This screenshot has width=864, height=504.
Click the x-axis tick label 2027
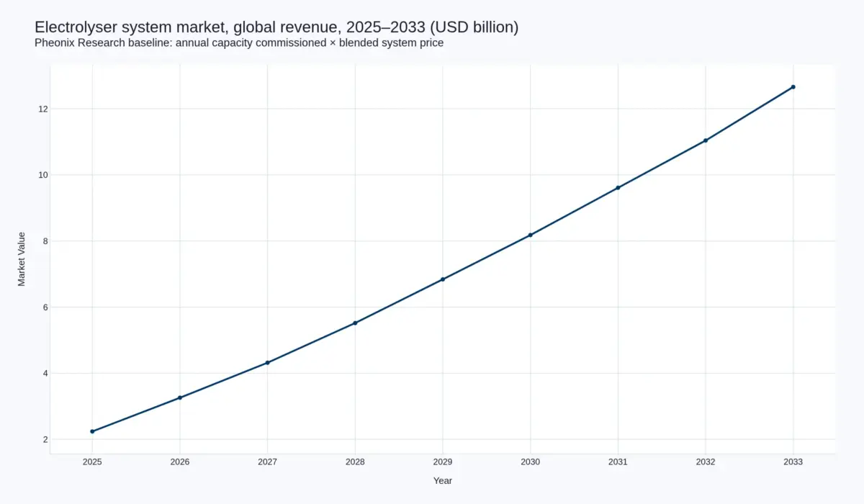pyautogui.click(x=267, y=462)
